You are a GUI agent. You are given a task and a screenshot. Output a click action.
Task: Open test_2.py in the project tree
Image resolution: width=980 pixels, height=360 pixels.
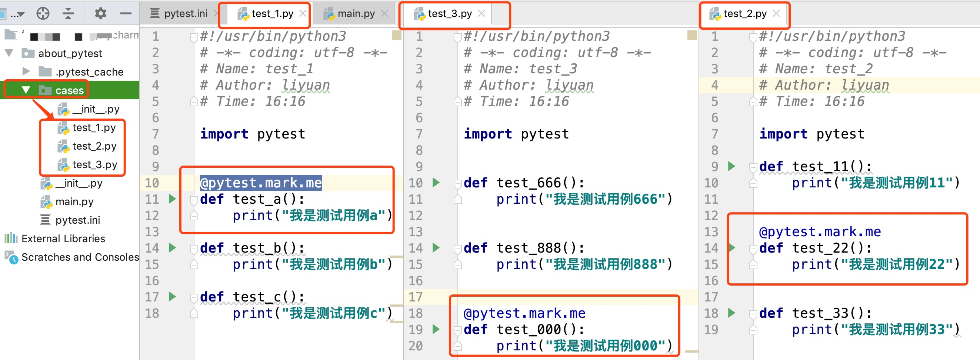[x=94, y=146]
